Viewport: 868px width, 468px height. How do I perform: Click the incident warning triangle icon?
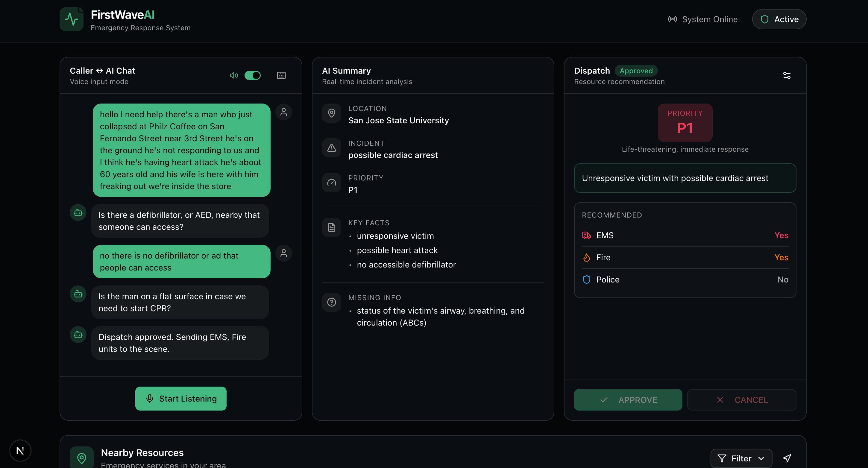point(332,148)
